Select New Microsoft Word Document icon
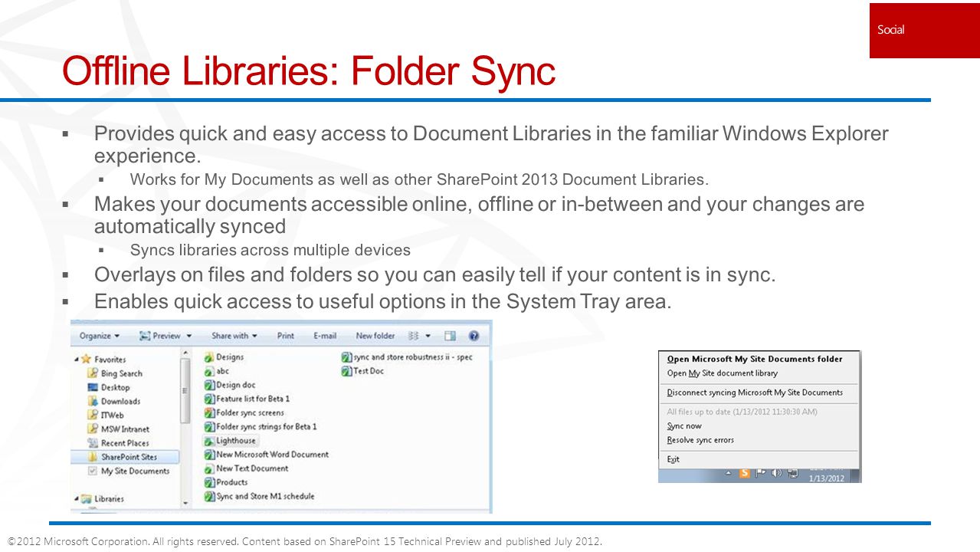Viewport: 980px width, 552px height. (208, 455)
